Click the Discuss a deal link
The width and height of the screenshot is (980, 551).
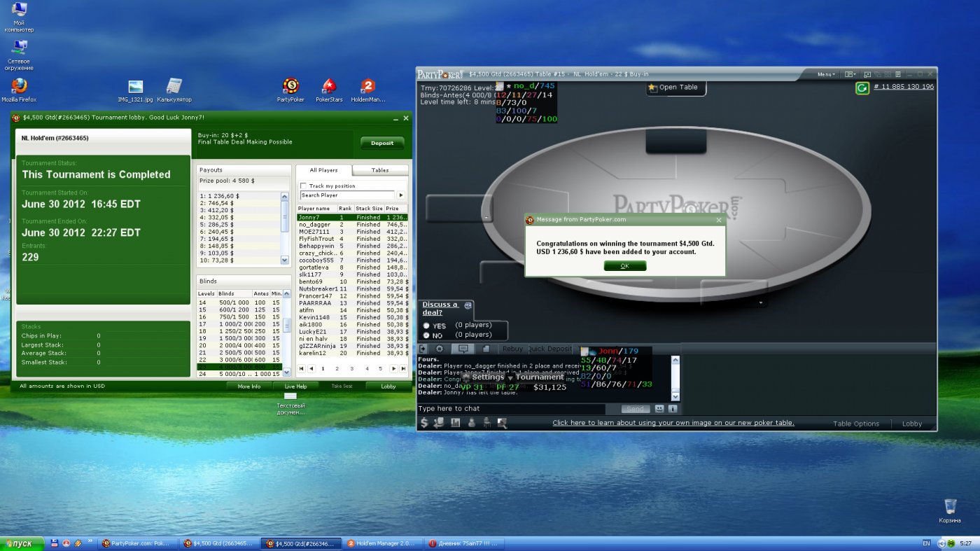pos(440,308)
